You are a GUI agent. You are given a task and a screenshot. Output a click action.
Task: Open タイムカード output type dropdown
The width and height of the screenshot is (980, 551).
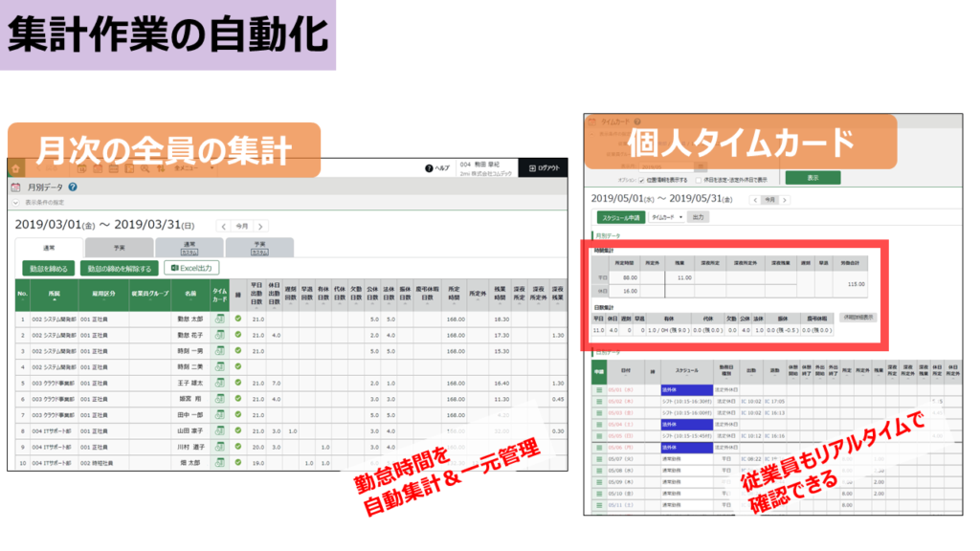[x=667, y=217]
